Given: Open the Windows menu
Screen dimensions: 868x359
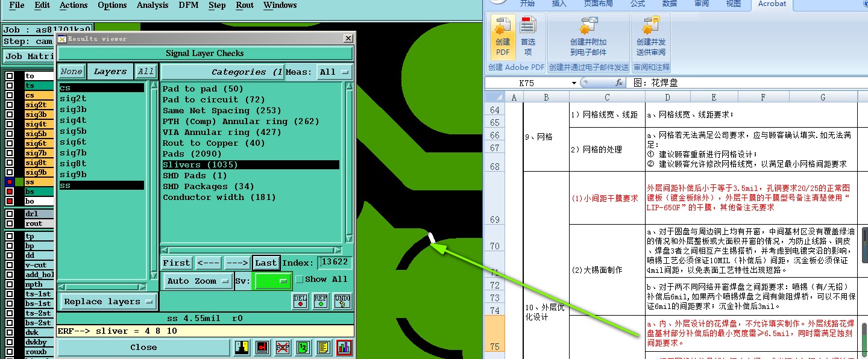Looking at the screenshot, I should click(x=280, y=5).
